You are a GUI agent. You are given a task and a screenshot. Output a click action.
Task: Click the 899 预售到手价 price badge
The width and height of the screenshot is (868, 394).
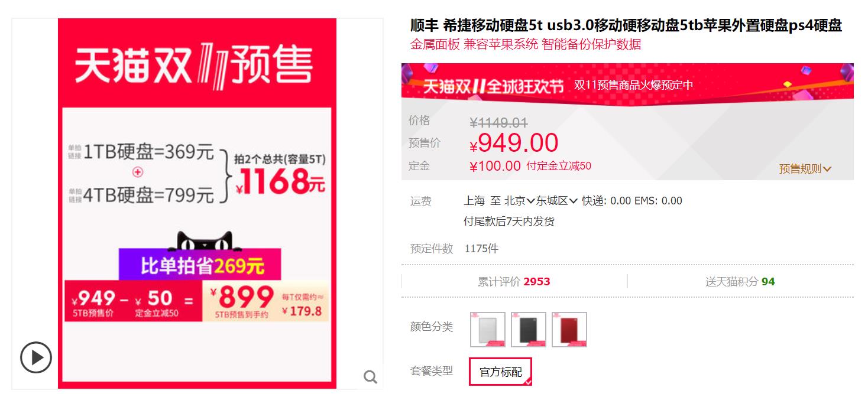pos(265,301)
